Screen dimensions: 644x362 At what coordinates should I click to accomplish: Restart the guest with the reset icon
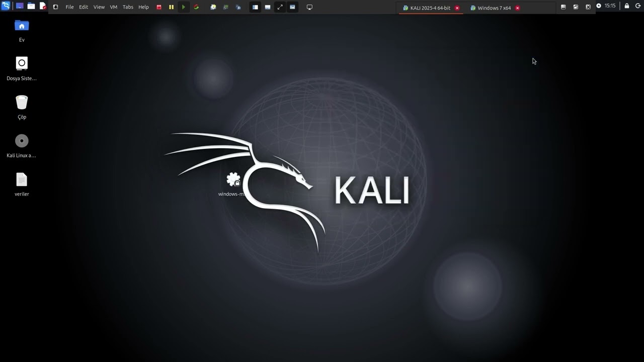pos(196,7)
